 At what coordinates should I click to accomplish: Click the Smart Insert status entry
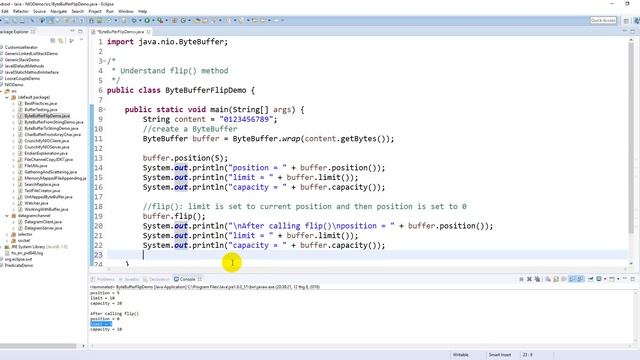500,355
